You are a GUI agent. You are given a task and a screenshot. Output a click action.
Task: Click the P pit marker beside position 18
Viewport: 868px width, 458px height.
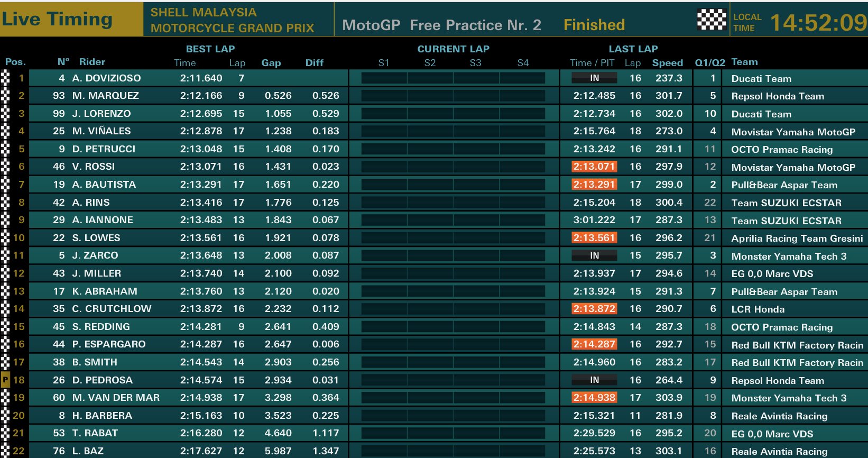point(5,380)
